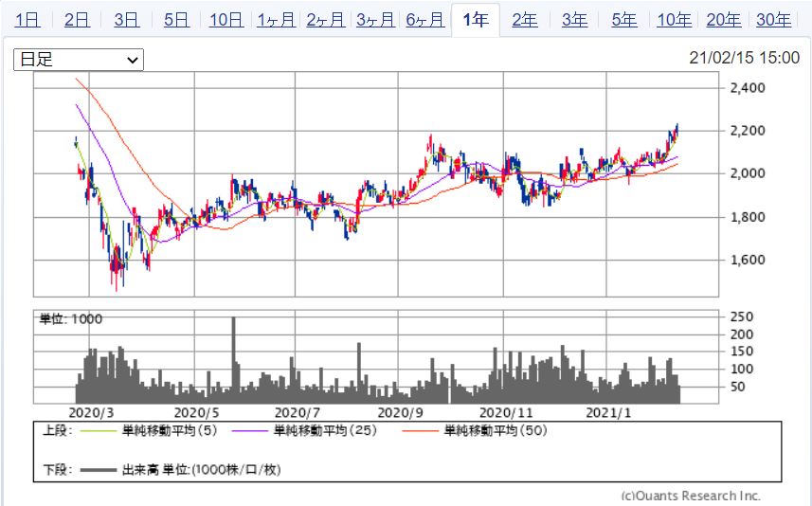The width and height of the screenshot is (812, 506).
Task: Click the 単純移動平均(25) legend entry
Action: tap(325, 430)
